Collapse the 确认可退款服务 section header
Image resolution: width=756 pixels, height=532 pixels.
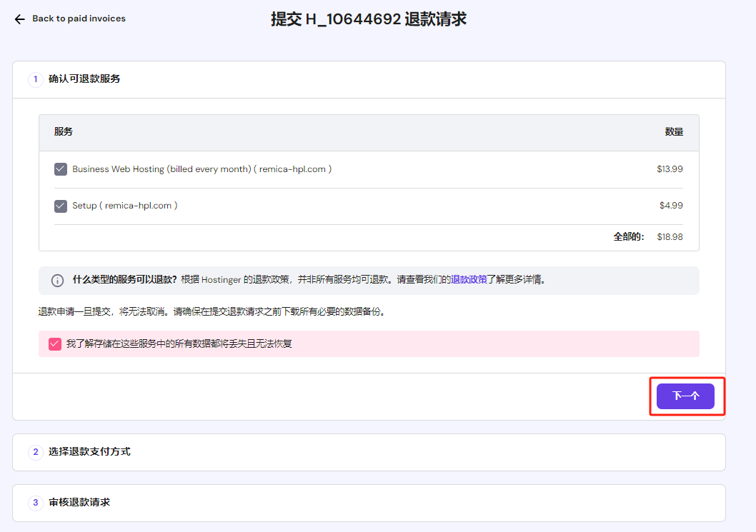click(x=84, y=79)
